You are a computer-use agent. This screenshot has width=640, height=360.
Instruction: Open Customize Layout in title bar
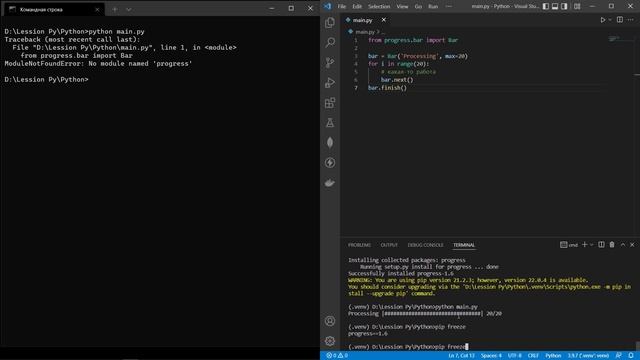[x=577, y=6]
